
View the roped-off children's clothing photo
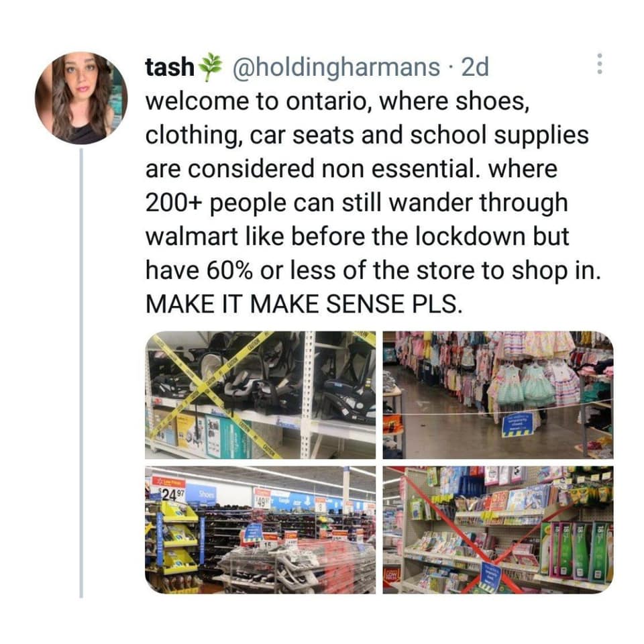498,394
